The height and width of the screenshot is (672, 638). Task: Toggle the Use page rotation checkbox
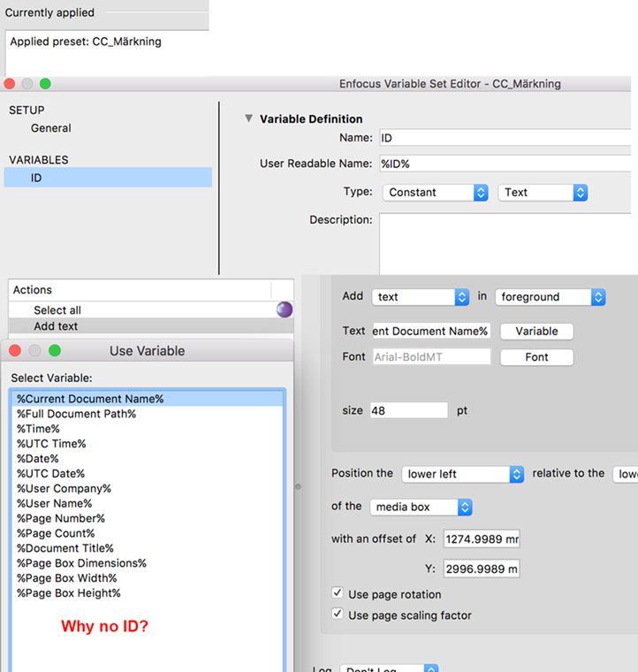coord(338,592)
